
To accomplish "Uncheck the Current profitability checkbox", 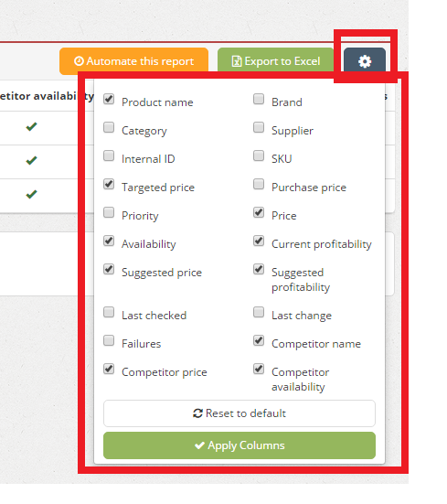I will (x=259, y=241).
